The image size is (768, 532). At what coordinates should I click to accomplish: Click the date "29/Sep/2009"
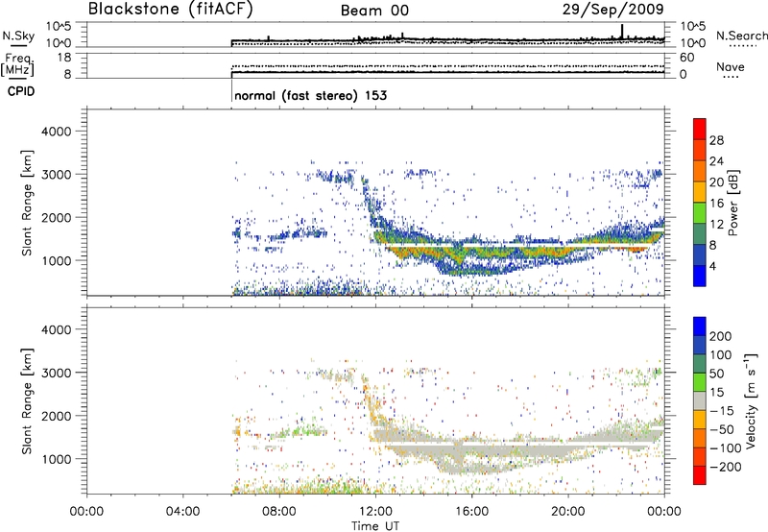click(x=612, y=9)
